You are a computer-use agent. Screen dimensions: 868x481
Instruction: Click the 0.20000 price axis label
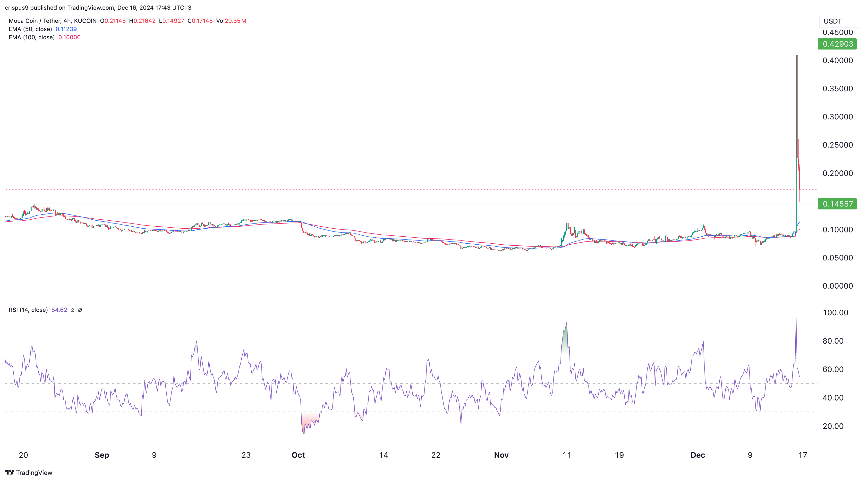point(838,173)
